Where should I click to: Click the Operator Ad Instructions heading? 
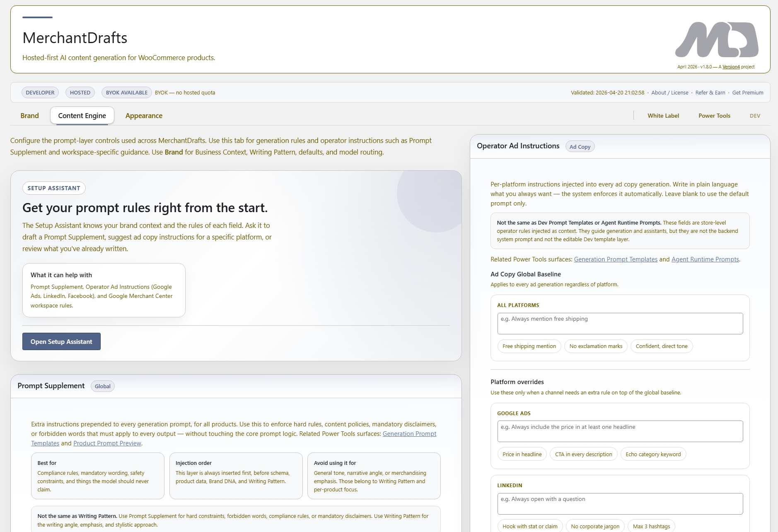coord(518,146)
